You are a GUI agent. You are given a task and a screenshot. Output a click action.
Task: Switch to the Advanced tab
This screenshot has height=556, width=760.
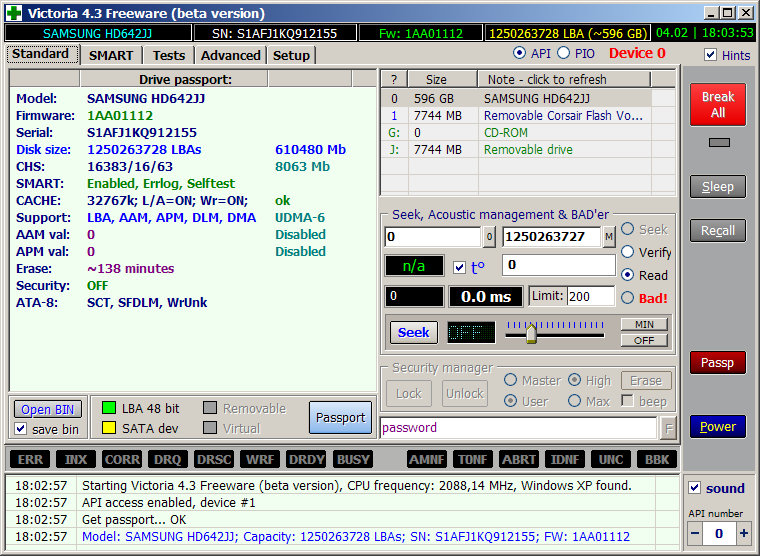231,55
